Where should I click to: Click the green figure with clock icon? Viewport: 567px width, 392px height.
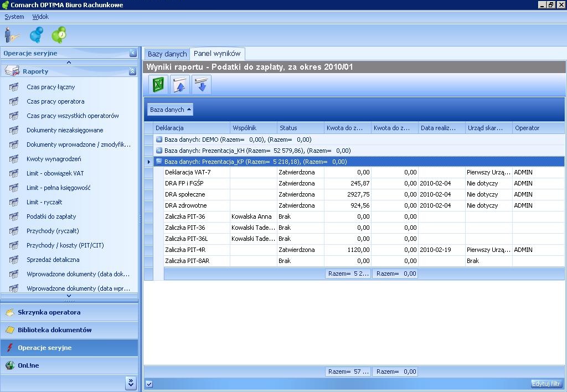click(x=59, y=35)
